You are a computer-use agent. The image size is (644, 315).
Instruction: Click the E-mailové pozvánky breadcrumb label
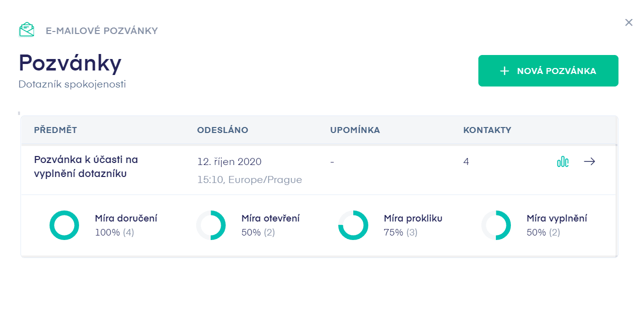click(102, 31)
